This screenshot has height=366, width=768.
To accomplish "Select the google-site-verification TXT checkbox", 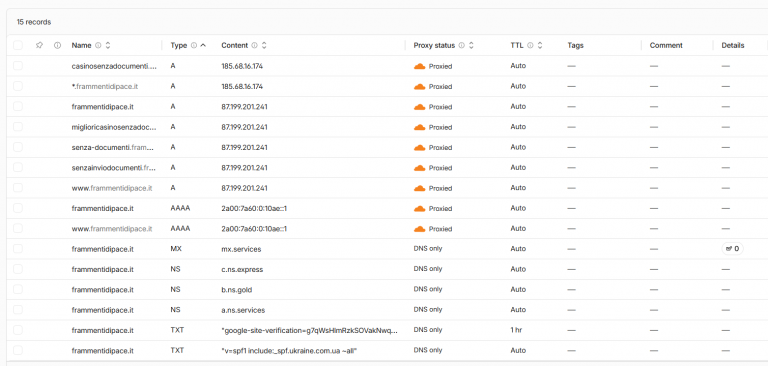I will click(18, 330).
